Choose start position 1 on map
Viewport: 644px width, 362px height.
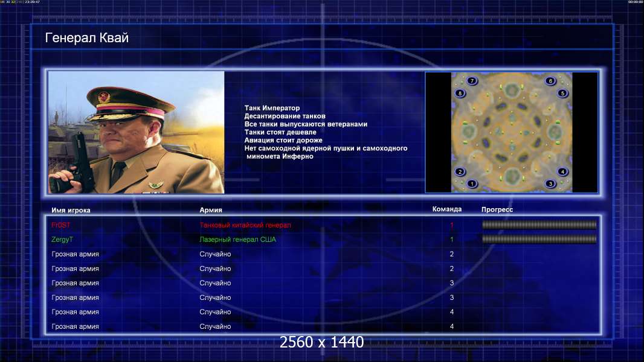[472, 183]
